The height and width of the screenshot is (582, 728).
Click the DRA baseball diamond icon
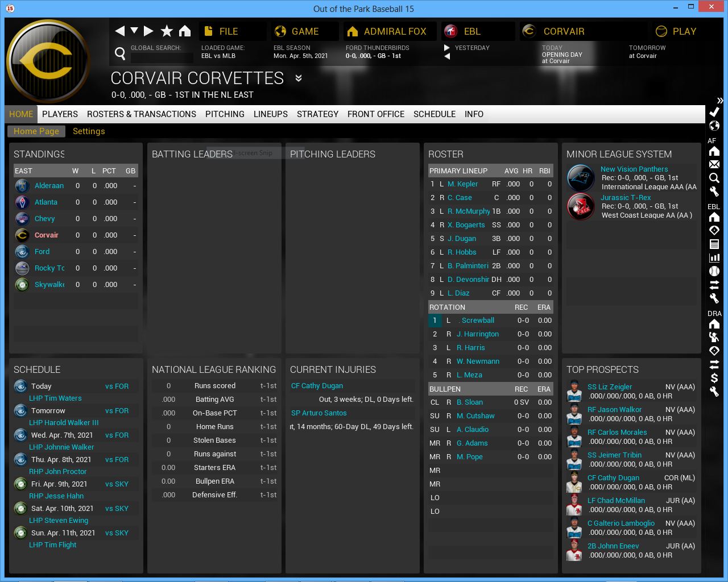[x=714, y=351]
